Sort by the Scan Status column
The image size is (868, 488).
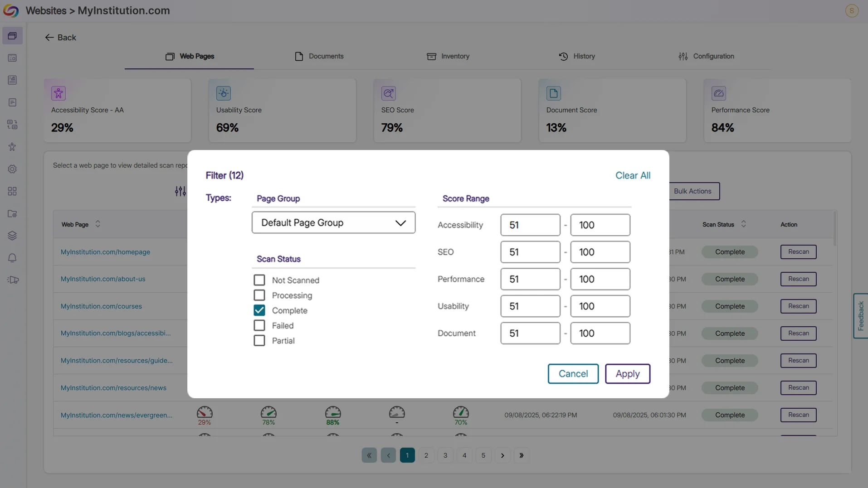click(x=743, y=224)
